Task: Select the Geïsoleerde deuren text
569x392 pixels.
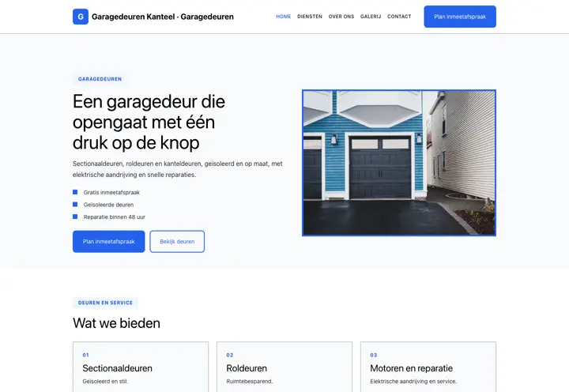Action: click(108, 205)
